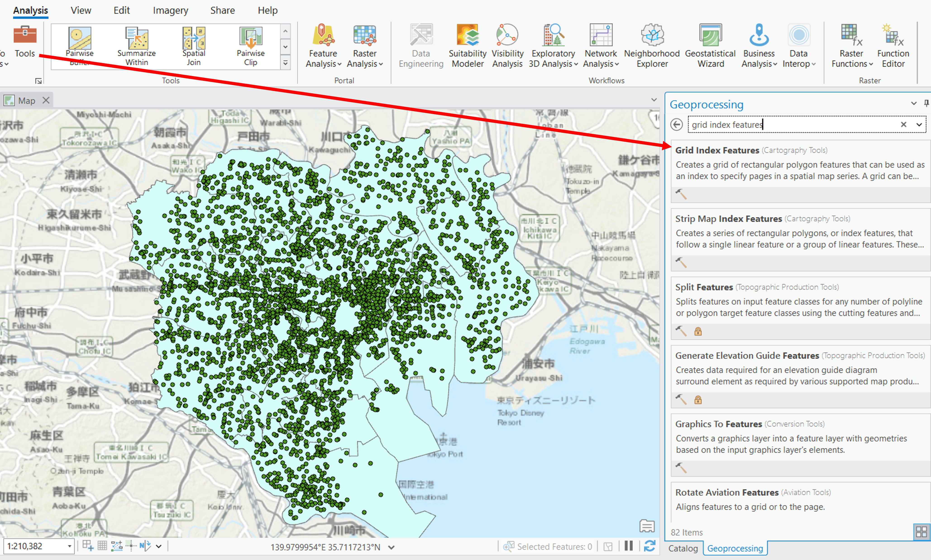Open the Edit ribbon tab
Image resolution: width=931 pixels, height=560 pixels.
122,10
